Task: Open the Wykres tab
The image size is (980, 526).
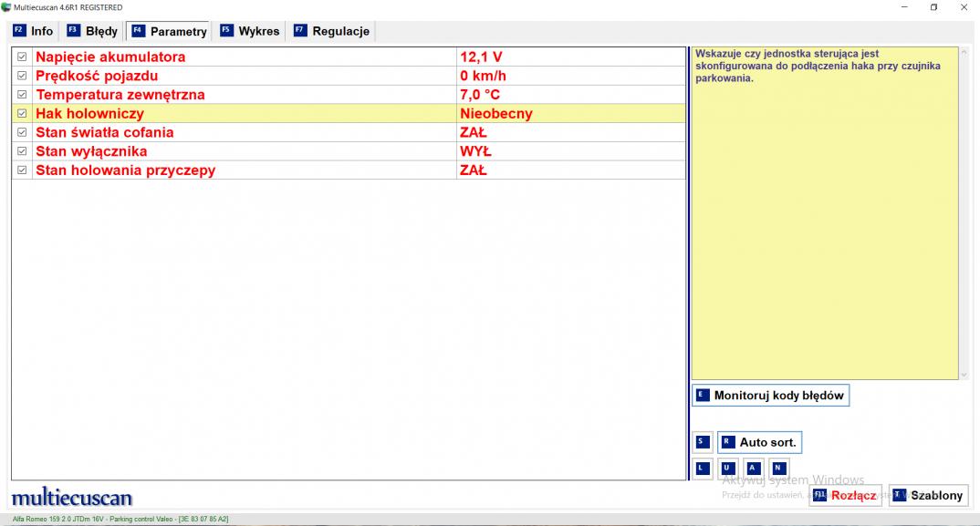Action: click(250, 31)
